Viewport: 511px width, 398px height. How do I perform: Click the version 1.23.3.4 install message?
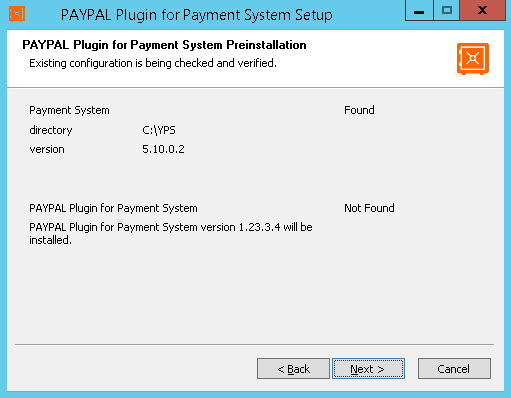171,233
